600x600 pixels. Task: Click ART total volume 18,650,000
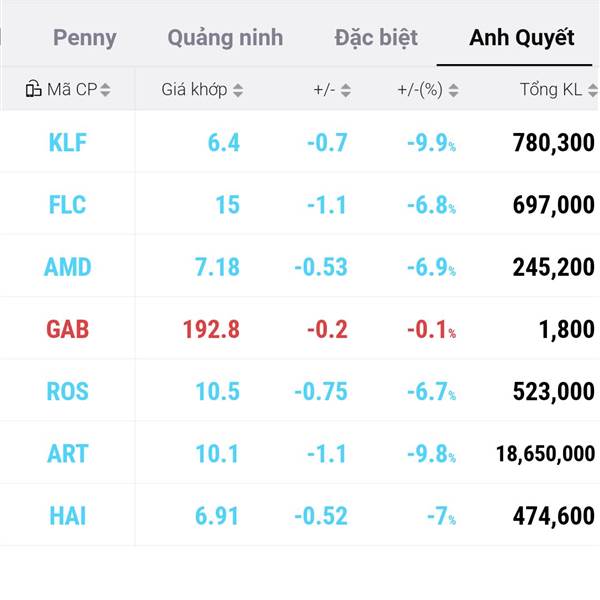545,453
